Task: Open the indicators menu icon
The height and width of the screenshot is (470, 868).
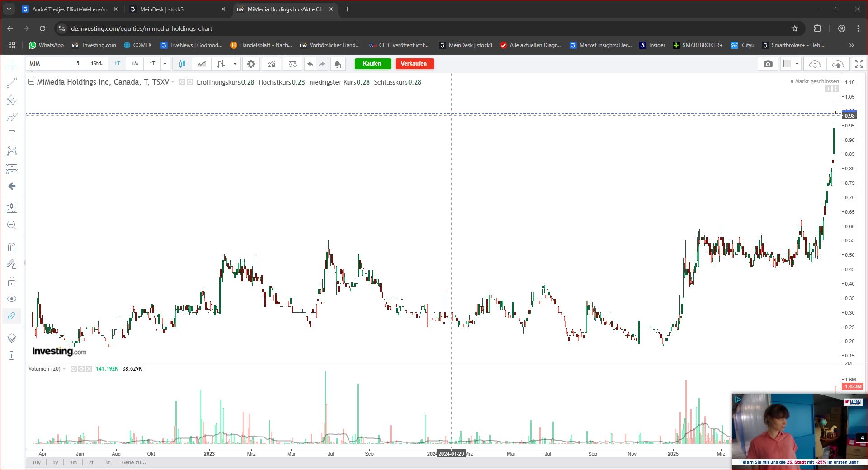Action: [271, 64]
